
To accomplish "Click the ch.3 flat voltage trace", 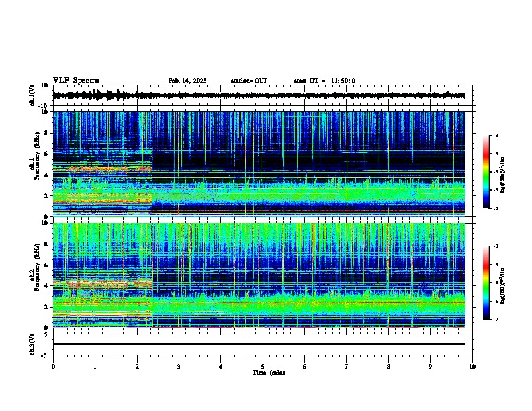I will 259,344.
